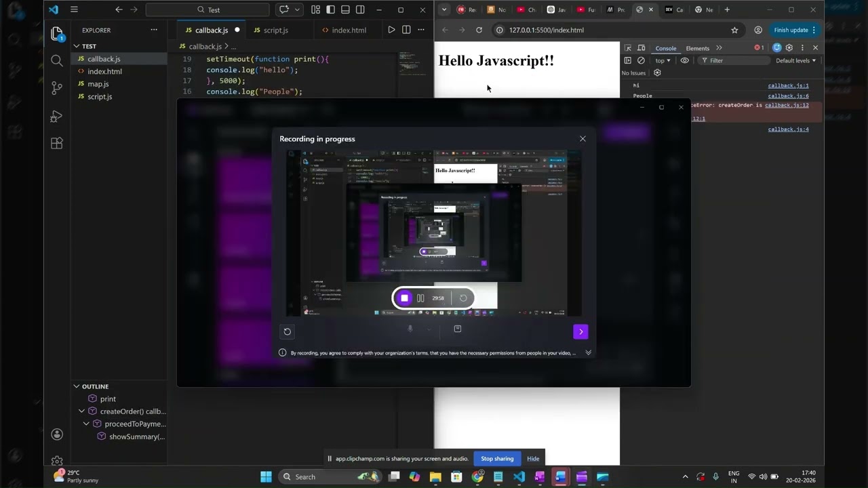Open VS Code Search view
Image resolution: width=868 pixels, height=488 pixels.
tap(57, 61)
